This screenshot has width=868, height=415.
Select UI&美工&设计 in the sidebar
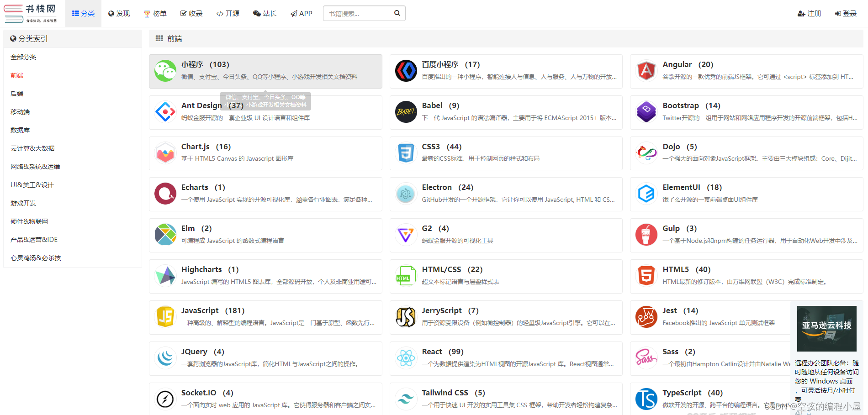32,185
